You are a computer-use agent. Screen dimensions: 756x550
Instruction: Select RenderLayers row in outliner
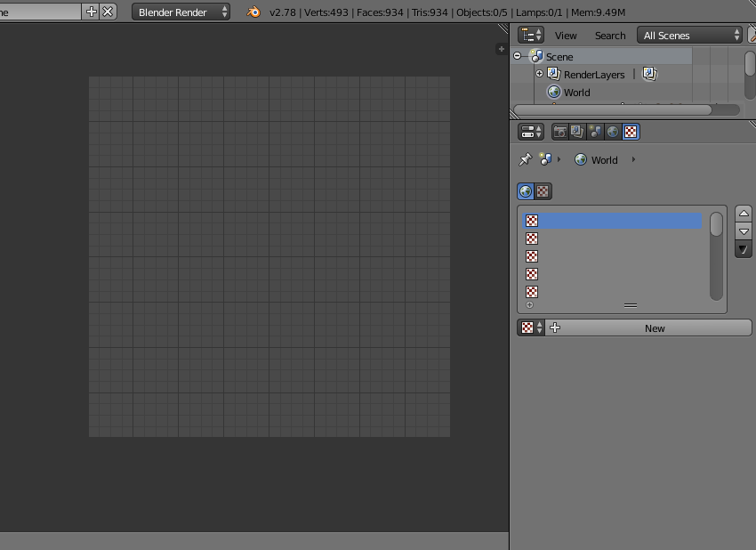[x=594, y=75]
